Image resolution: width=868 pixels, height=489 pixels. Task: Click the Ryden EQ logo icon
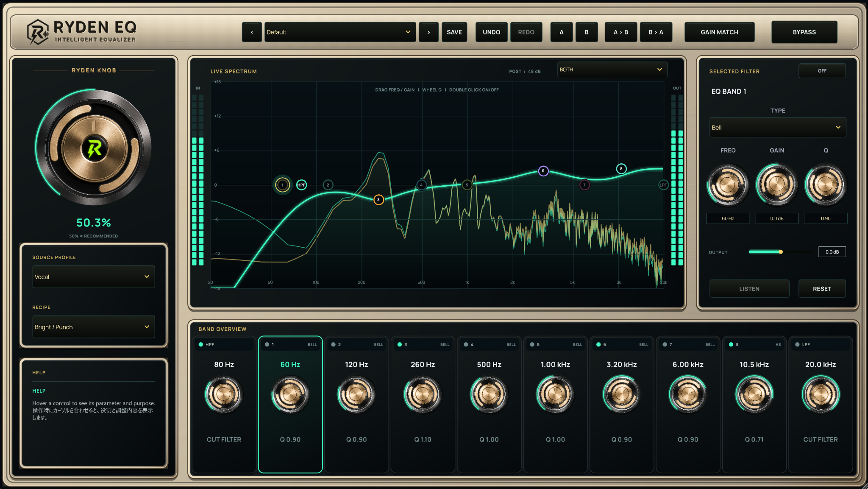pyautogui.click(x=38, y=32)
